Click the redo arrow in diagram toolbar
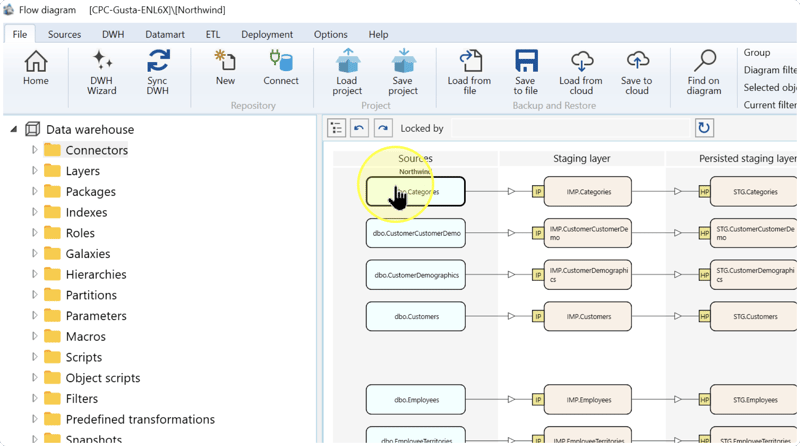Image resolution: width=800 pixels, height=446 pixels. coord(383,128)
